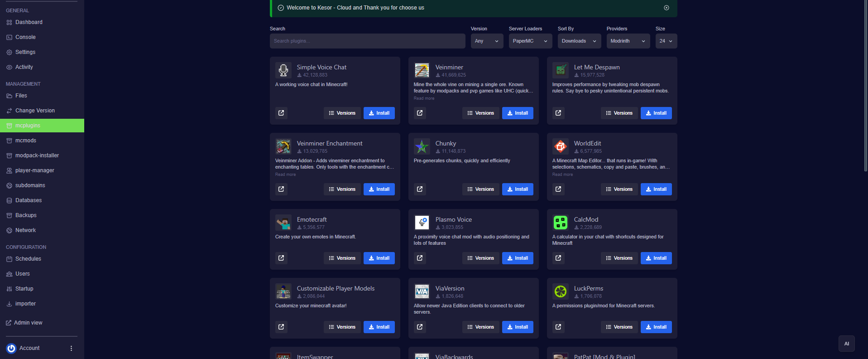
Task: Open the player-manager page
Action: pyautogui.click(x=42, y=170)
